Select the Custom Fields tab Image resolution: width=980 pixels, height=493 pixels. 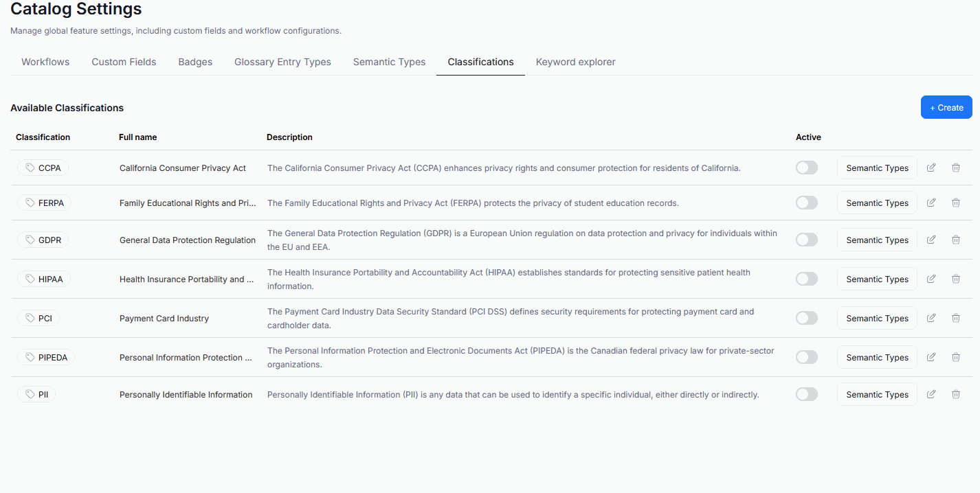(124, 62)
